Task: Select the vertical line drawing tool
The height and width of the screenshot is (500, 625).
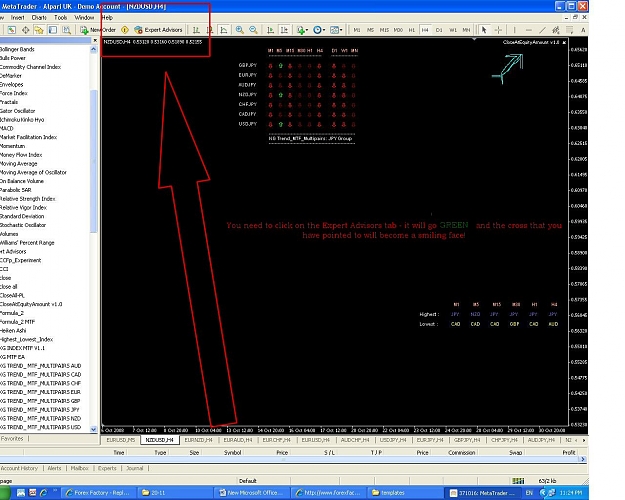Action: point(515,30)
